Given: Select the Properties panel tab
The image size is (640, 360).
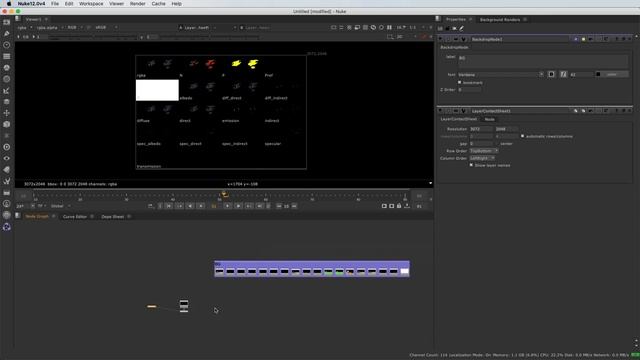Looking at the screenshot, I should [456, 19].
